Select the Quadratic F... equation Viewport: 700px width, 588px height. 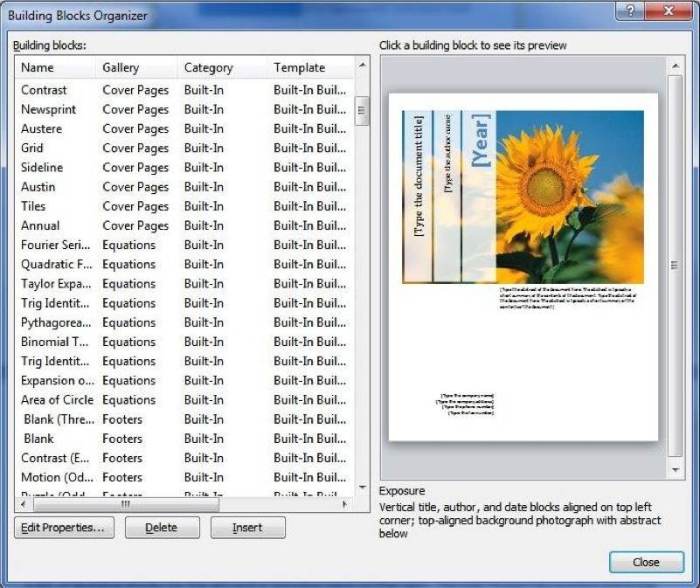tap(184, 265)
